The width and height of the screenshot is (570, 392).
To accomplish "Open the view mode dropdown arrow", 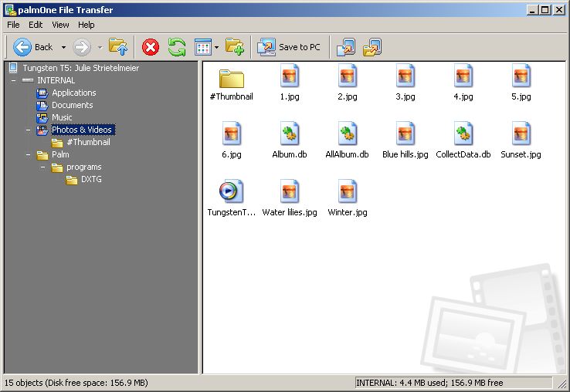I will coord(217,47).
